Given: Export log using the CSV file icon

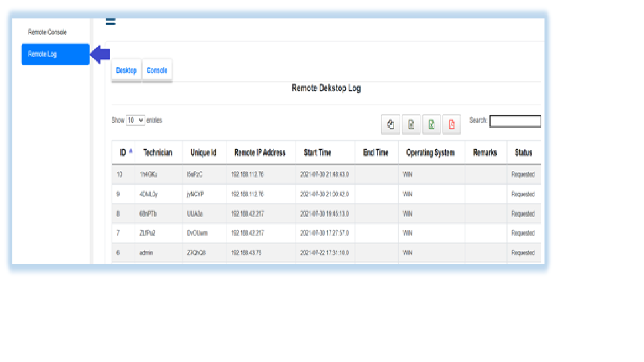Looking at the screenshot, I should click(411, 125).
